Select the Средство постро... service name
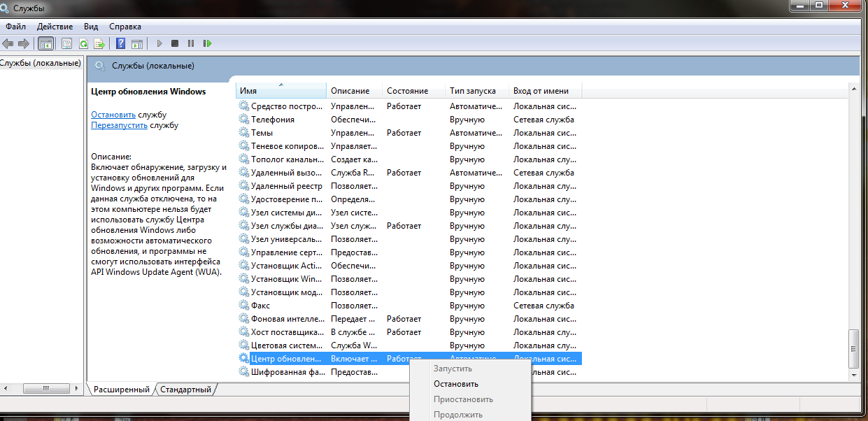 tap(287, 106)
